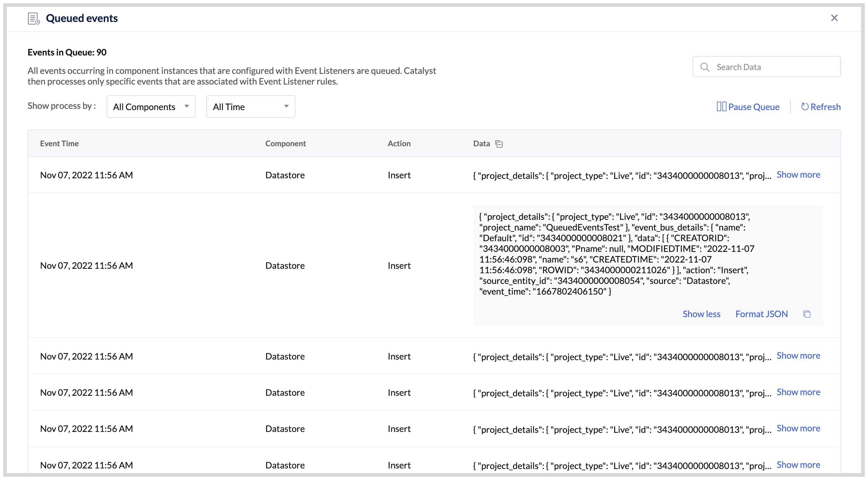The image size is (868, 480).
Task: Expand the first event row with Show more
Action: pos(798,174)
